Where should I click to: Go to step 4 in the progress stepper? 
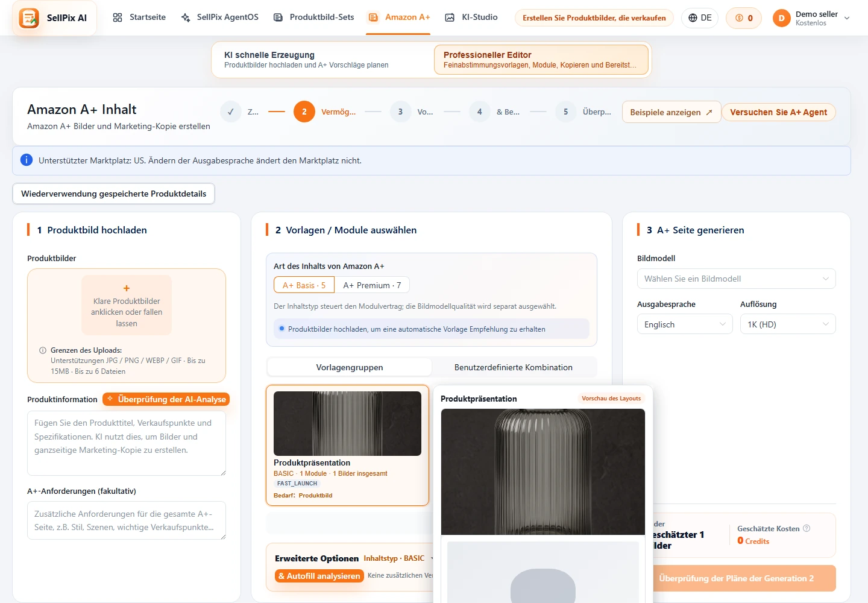[479, 112]
